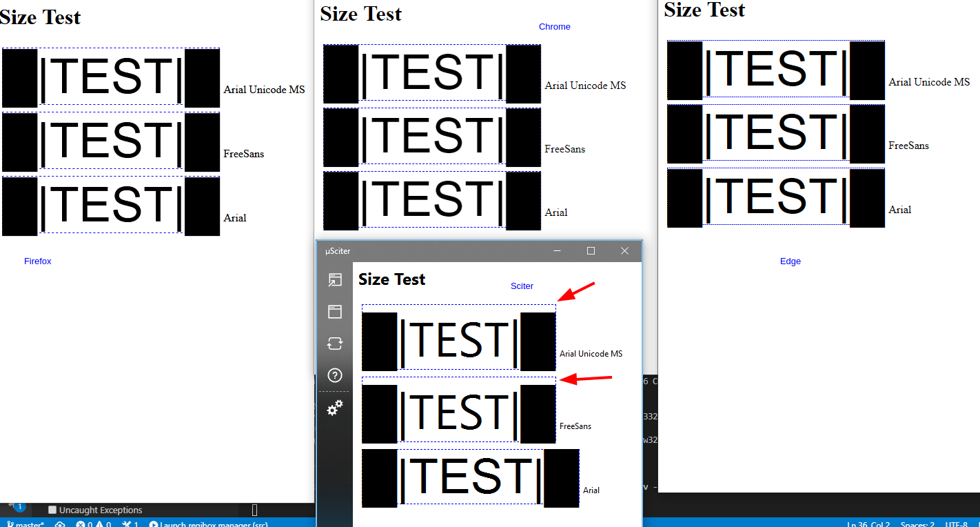Open µSciter help via the question mark icon
This screenshot has height=527, width=980.
(335, 375)
